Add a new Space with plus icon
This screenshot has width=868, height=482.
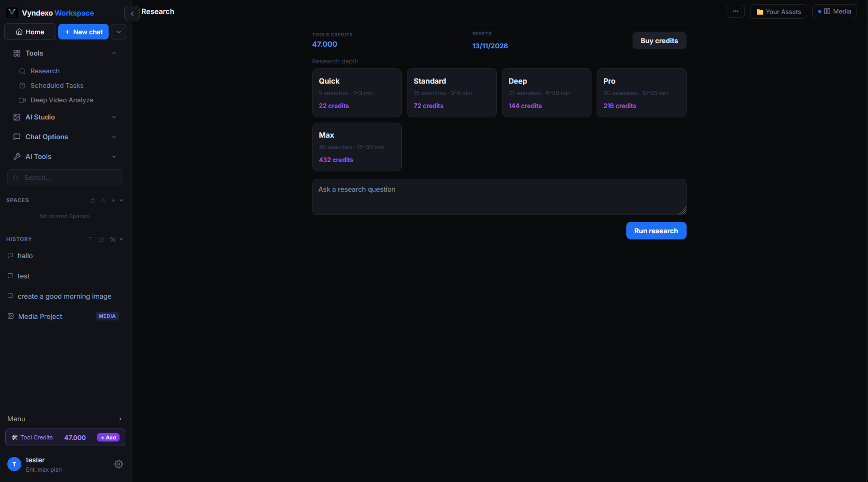[x=113, y=200]
